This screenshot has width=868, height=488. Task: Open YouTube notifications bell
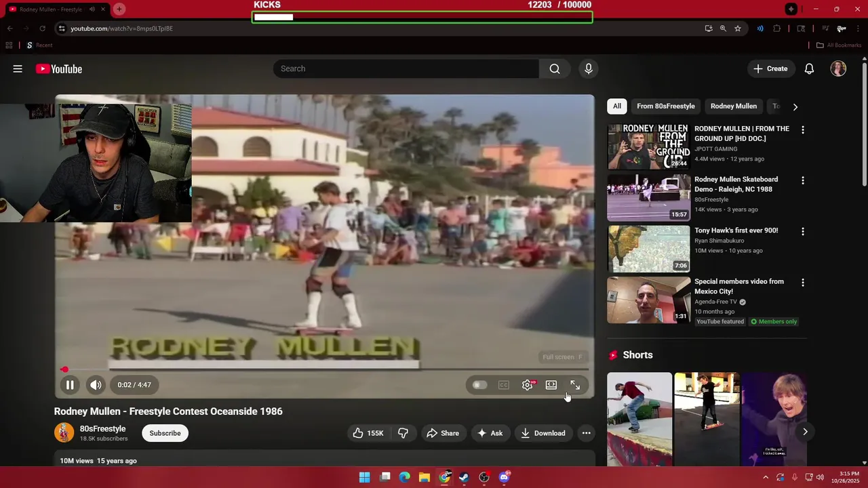(809, 68)
